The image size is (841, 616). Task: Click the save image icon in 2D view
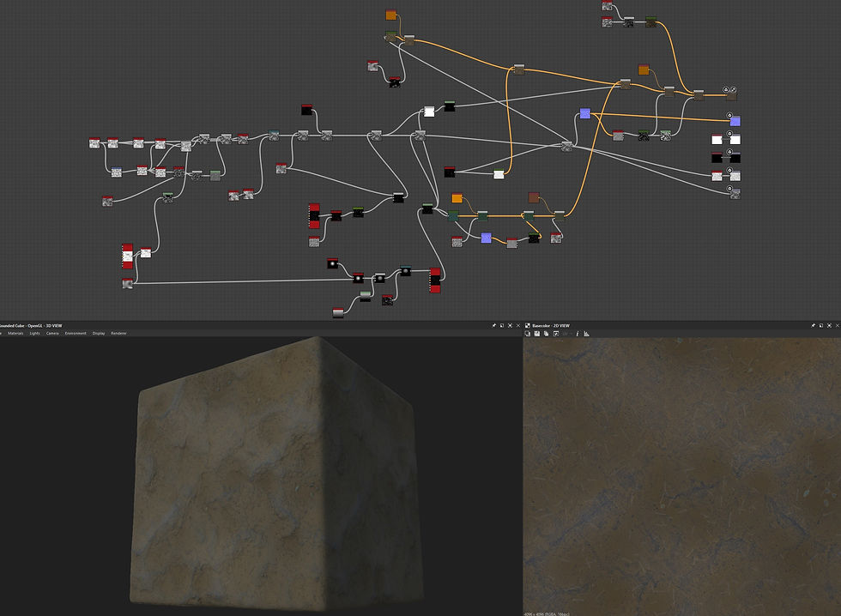pyautogui.click(x=537, y=334)
